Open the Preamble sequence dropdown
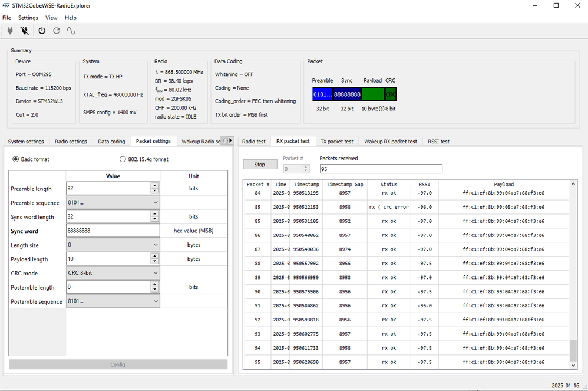 pos(113,202)
